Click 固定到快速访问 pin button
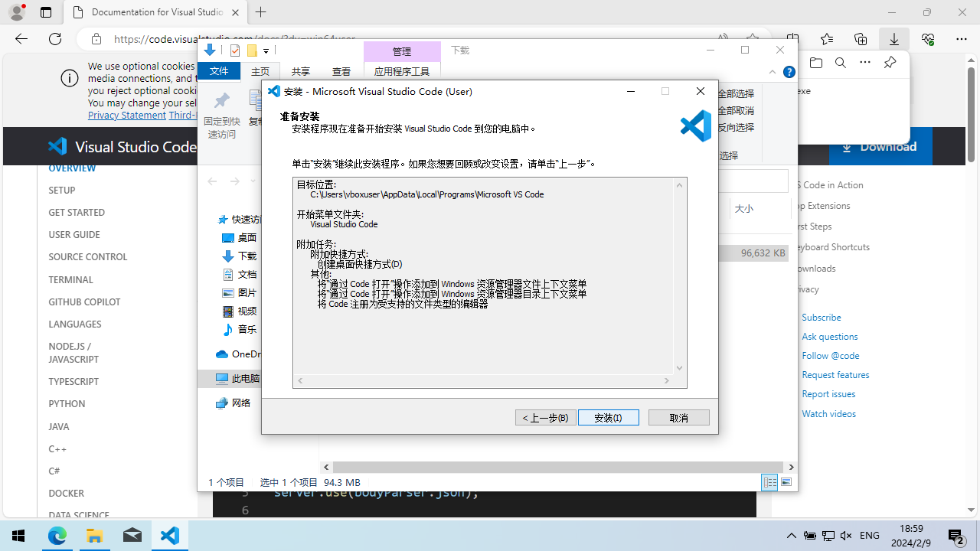The height and width of the screenshot is (551, 980). (x=221, y=116)
